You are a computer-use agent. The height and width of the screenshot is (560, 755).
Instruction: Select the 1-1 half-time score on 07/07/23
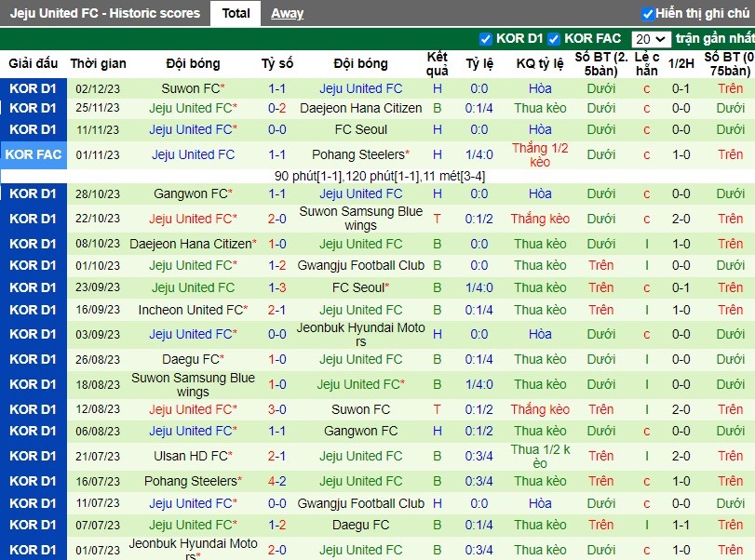point(681,525)
